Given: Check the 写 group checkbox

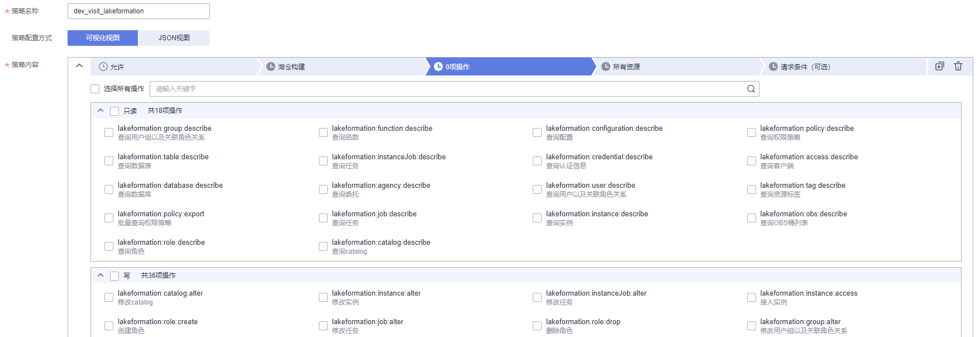Looking at the screenshot, I should (x=114, y=276).
